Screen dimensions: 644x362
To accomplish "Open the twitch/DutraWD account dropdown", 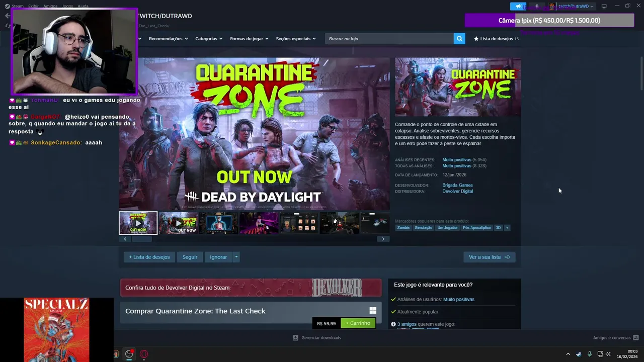I will click(x=576, y=7).
